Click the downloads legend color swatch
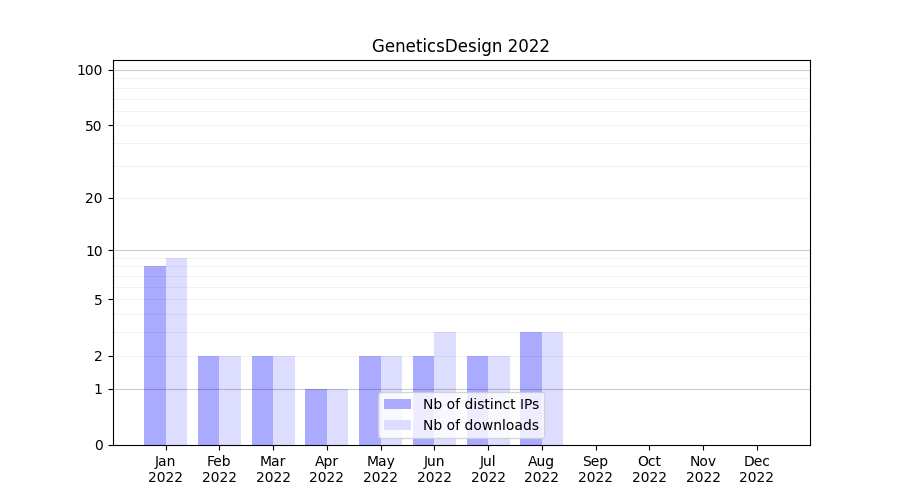The image size is (900, 500). pyautogui.click(x=397, y=425)
